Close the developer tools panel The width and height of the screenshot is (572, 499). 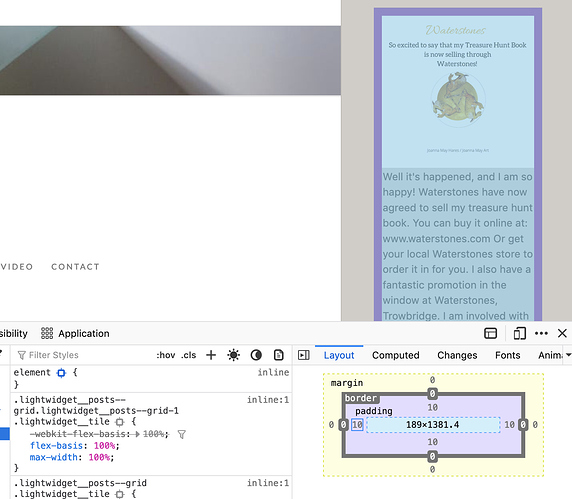pos(562,333)
